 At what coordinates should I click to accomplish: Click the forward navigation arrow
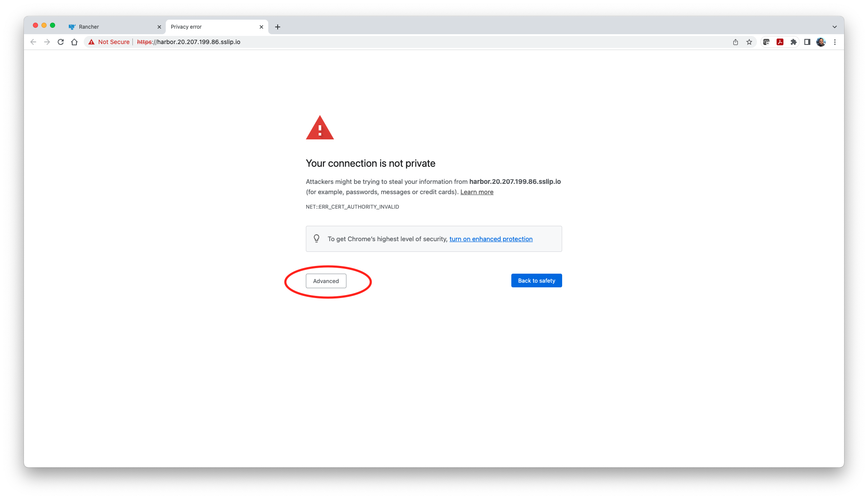coord(47,42)
